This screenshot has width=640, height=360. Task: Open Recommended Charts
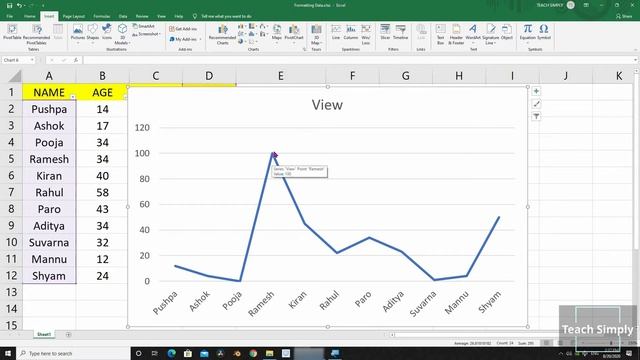click(222, 34)
